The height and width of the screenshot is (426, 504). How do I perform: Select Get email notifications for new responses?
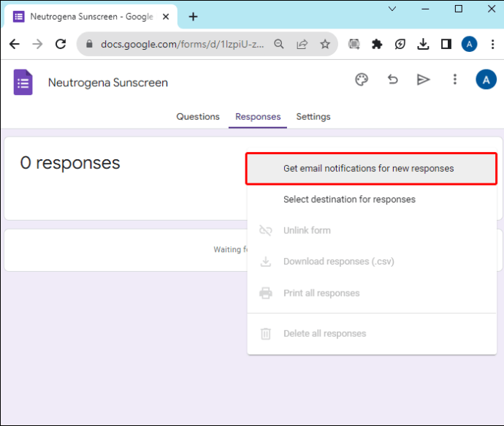(371, 169)
